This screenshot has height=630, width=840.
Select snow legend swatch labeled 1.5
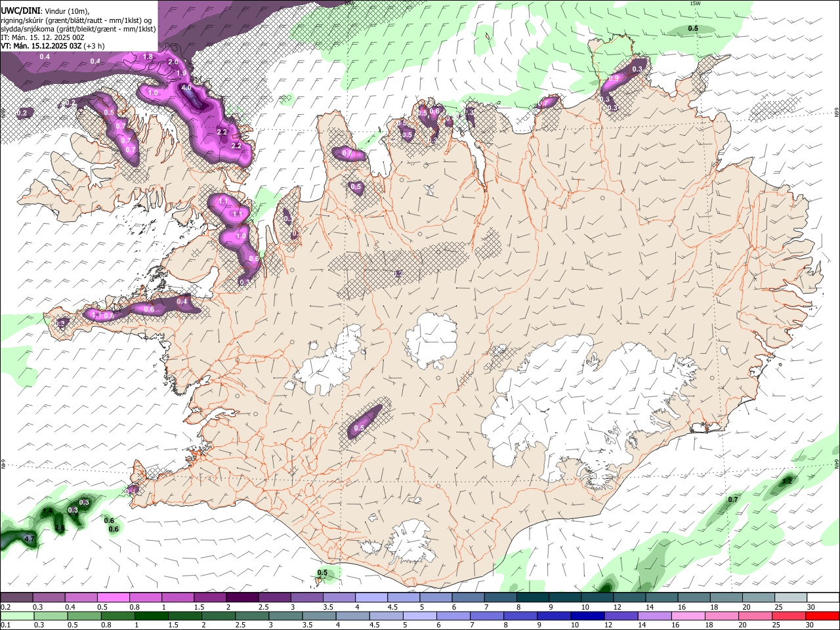point(209,598)
